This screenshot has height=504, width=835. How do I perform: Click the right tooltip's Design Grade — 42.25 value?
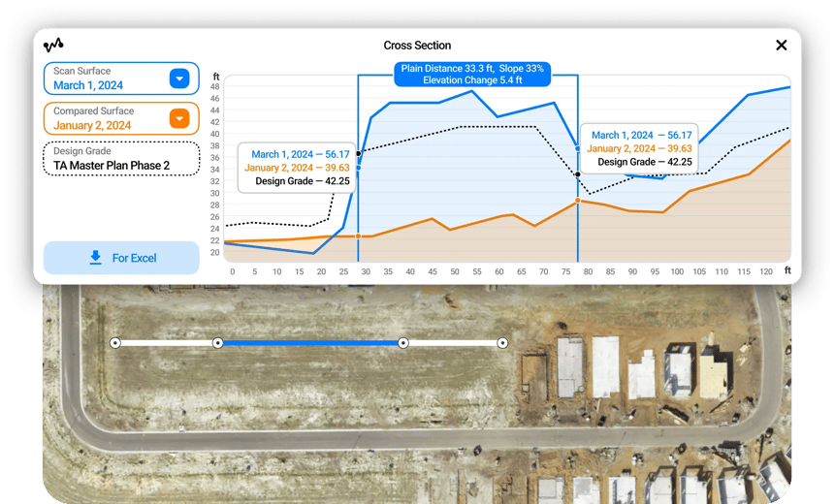[x=645, y=162]
